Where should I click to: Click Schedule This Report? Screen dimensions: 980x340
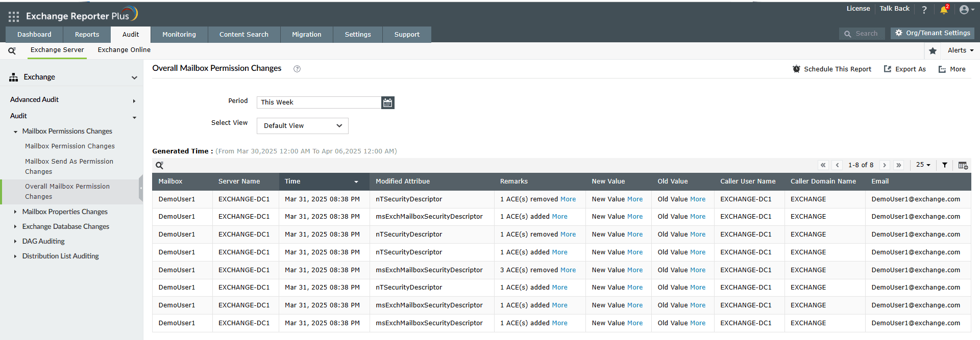tap(832, 69)
